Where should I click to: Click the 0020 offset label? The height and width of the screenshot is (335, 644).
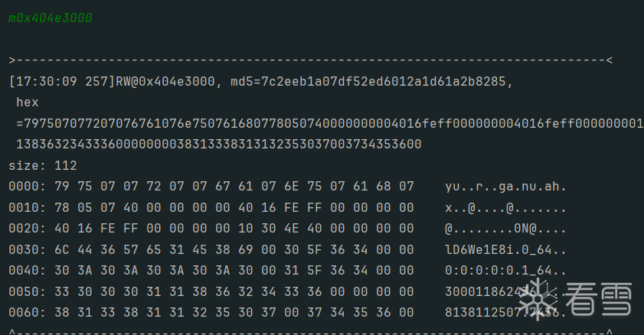point(23,229)
